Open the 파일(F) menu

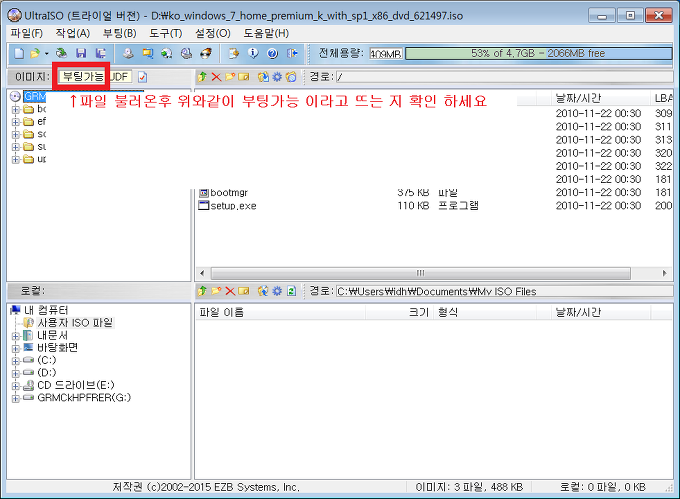click(27, 33)
